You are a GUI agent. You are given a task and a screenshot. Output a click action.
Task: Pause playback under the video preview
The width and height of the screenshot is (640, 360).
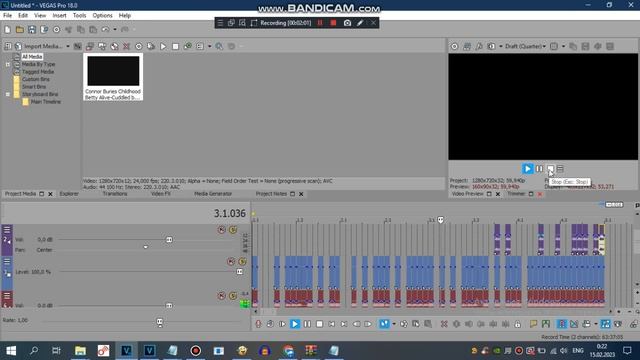pos(539,169)
